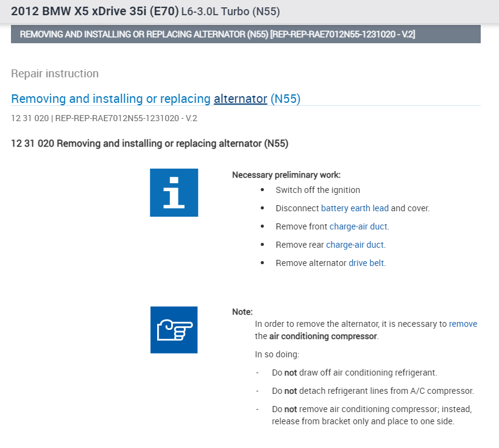Click the pointing hand note icon

(x=174, y=330)
